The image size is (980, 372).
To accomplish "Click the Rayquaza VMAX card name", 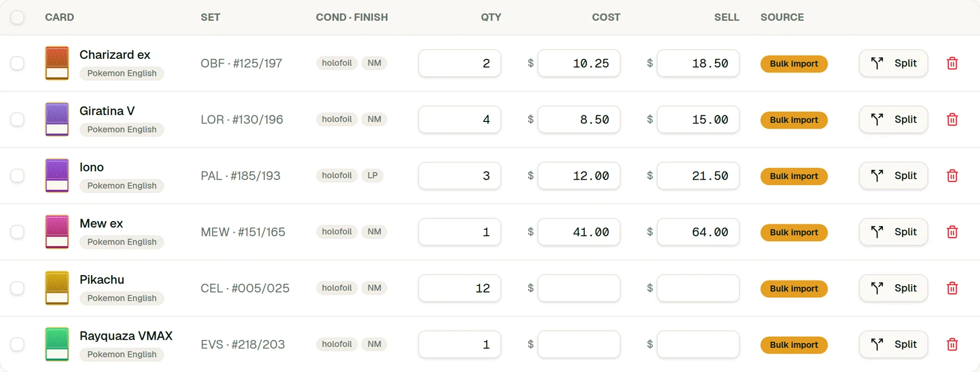I will [x=126, y=336].
